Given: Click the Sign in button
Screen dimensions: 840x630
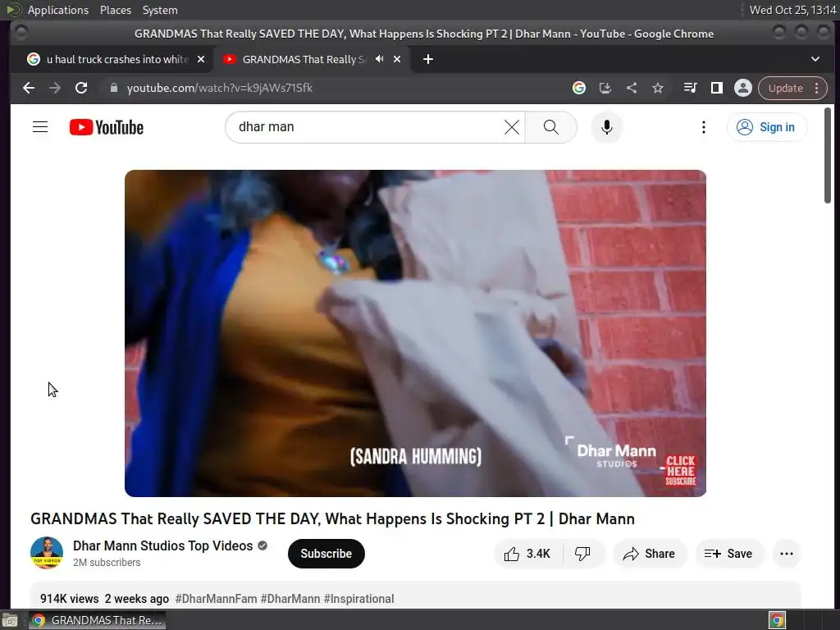Looking at the screenshot, I should (766, 127).
